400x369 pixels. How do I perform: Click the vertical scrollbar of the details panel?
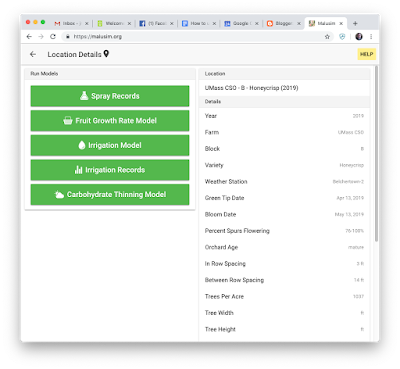(377, 153)
